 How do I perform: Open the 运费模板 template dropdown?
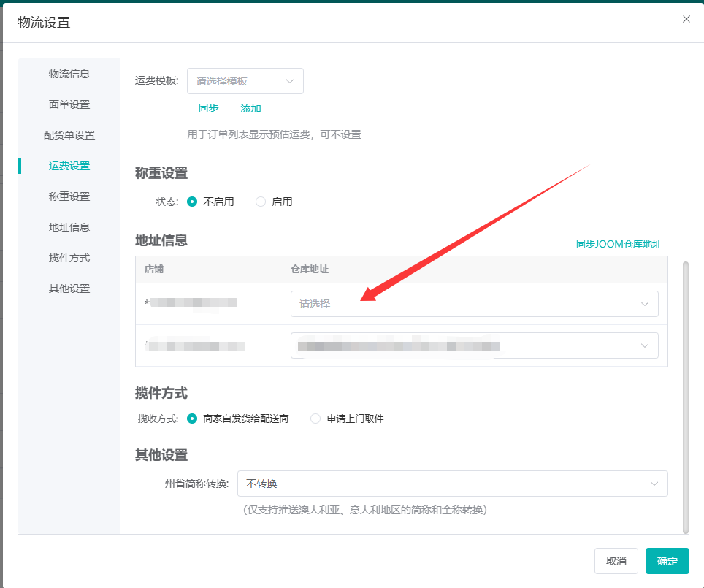[245, 81]
